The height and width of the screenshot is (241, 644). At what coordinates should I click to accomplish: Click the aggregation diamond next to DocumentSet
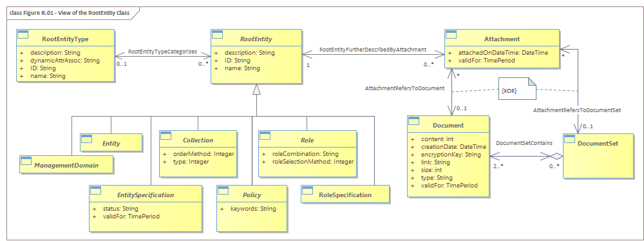tap(556, 157)
